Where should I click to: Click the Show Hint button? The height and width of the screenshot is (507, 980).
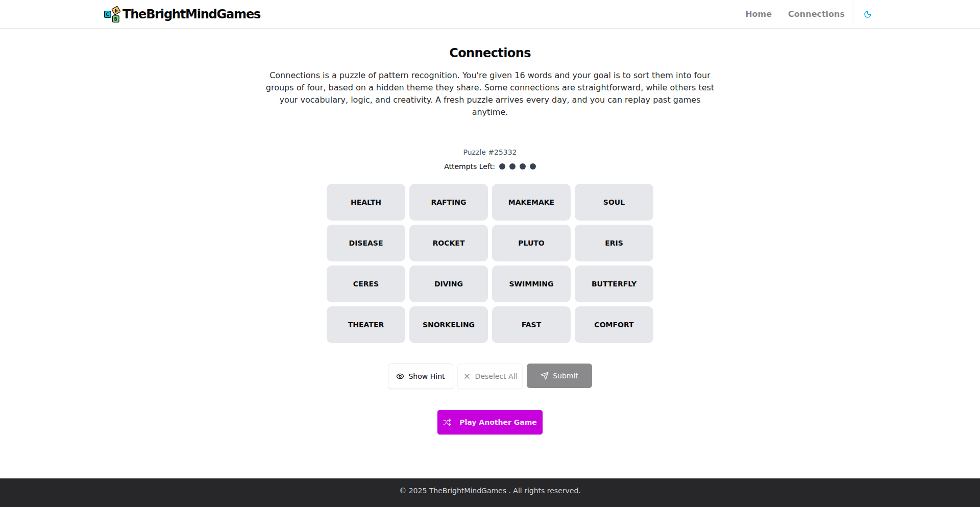(420, 376)
